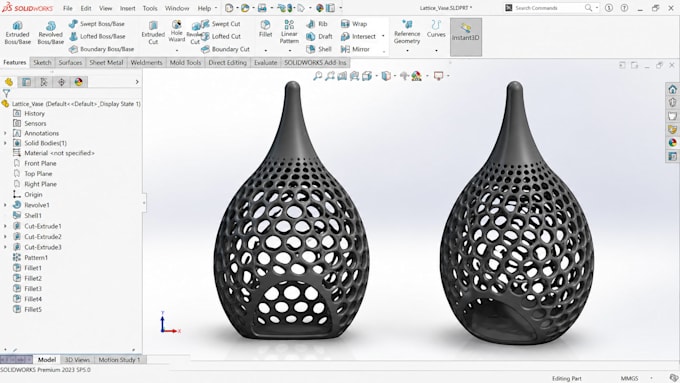Switch to the SOLIDWORKS Add-Ins tab
The width and height of the screenshot is (680, 383).
315,62
